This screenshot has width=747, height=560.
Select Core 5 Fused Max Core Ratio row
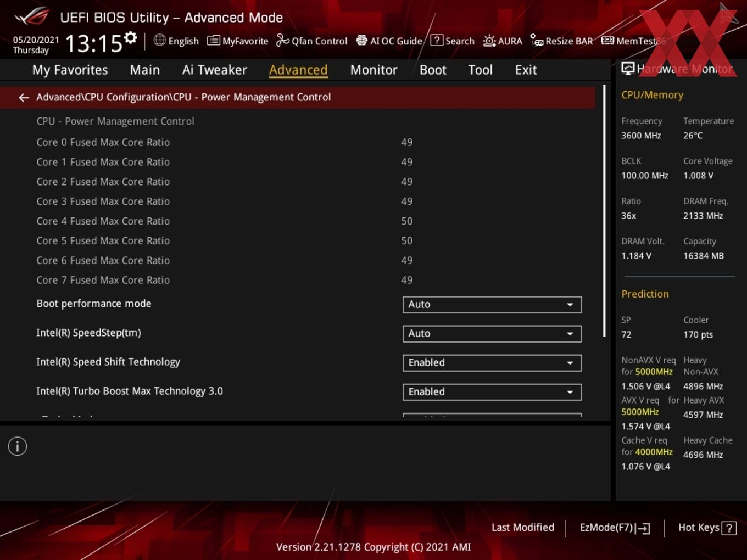tap(297, 241)
